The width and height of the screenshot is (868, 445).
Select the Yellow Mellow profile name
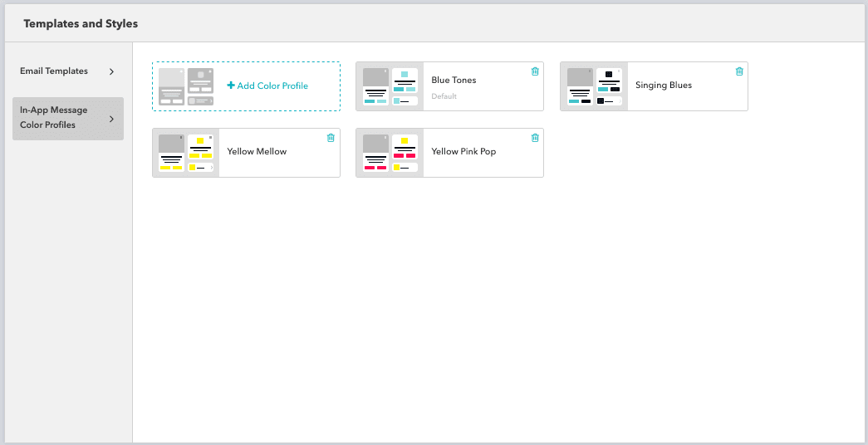pyautogui.click(x=257, y=152)
